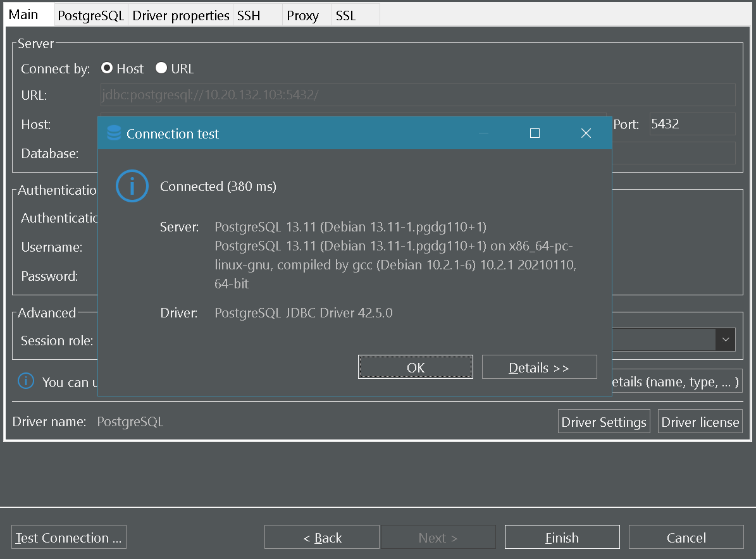Click the Finish button
The width and height of the screenshot is (756, 559).
[x=562, y=537]
